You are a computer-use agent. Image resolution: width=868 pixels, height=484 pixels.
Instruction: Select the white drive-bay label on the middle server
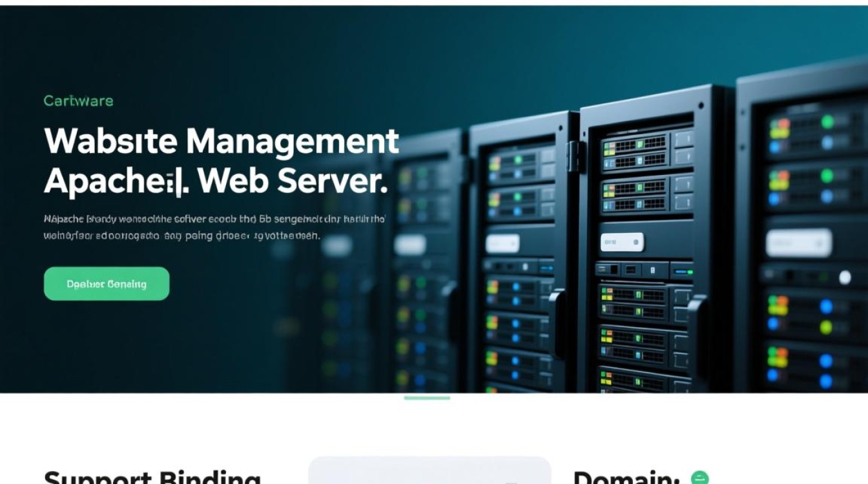coord(622,240)
